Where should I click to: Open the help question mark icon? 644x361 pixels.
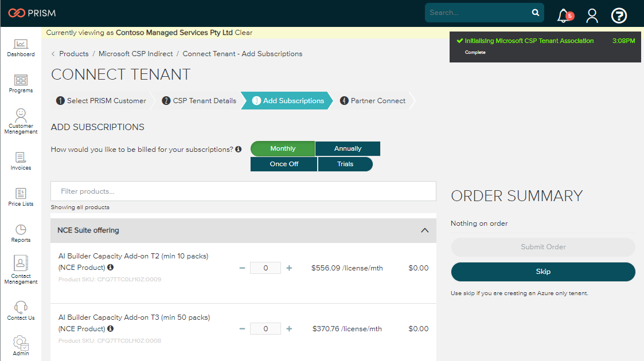tap(619, 15)
